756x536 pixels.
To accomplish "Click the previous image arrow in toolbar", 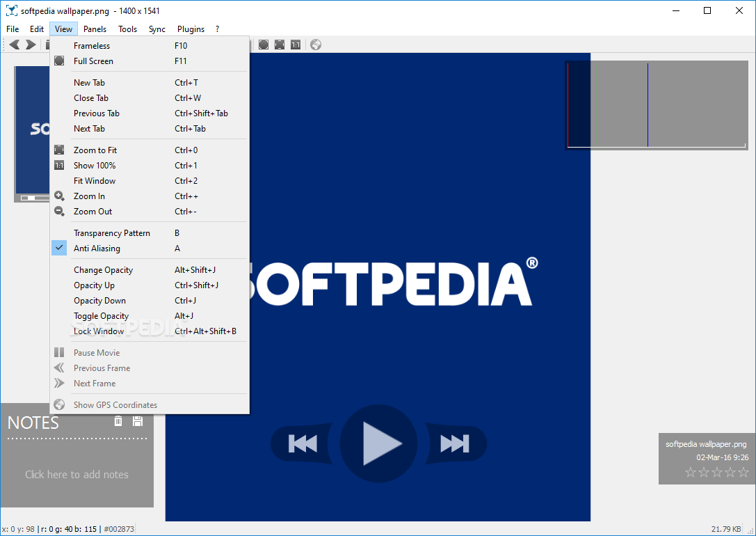I will coord(15,45).
